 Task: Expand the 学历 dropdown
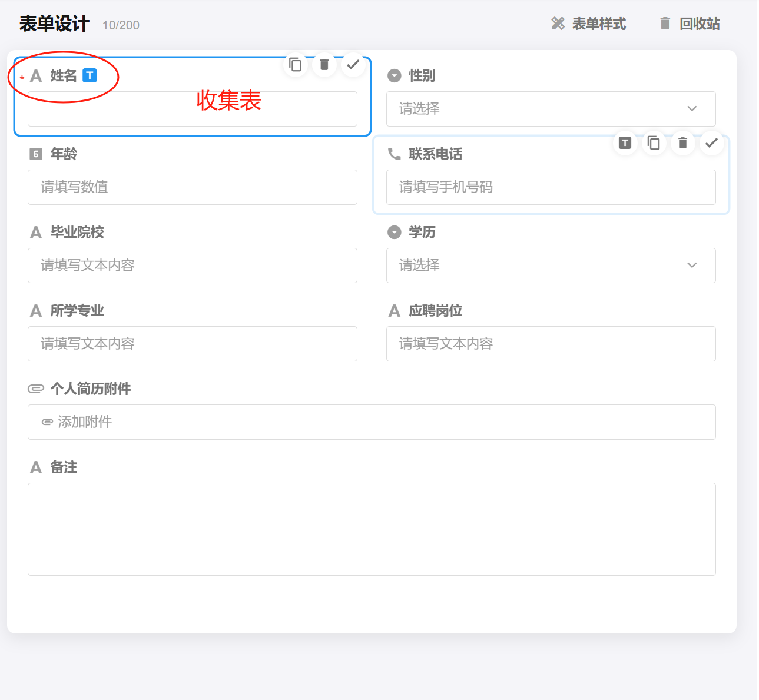pos(551,266)
